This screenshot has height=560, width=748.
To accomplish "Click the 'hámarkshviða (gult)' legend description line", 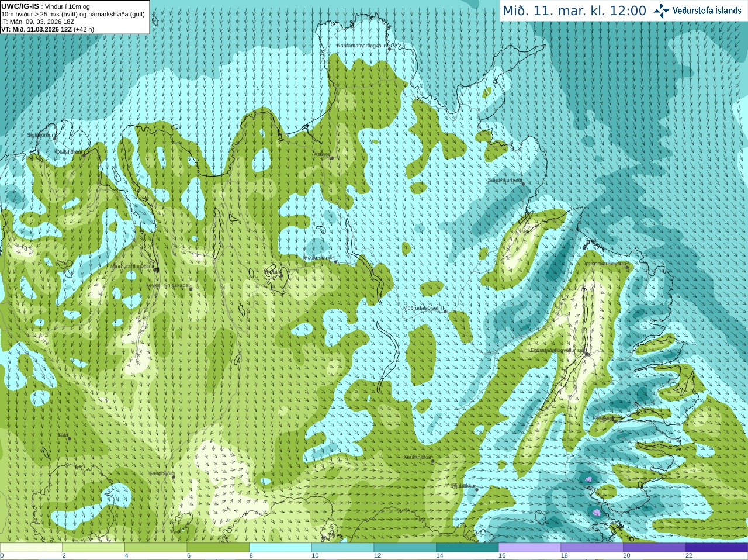I will pos(73,14).
